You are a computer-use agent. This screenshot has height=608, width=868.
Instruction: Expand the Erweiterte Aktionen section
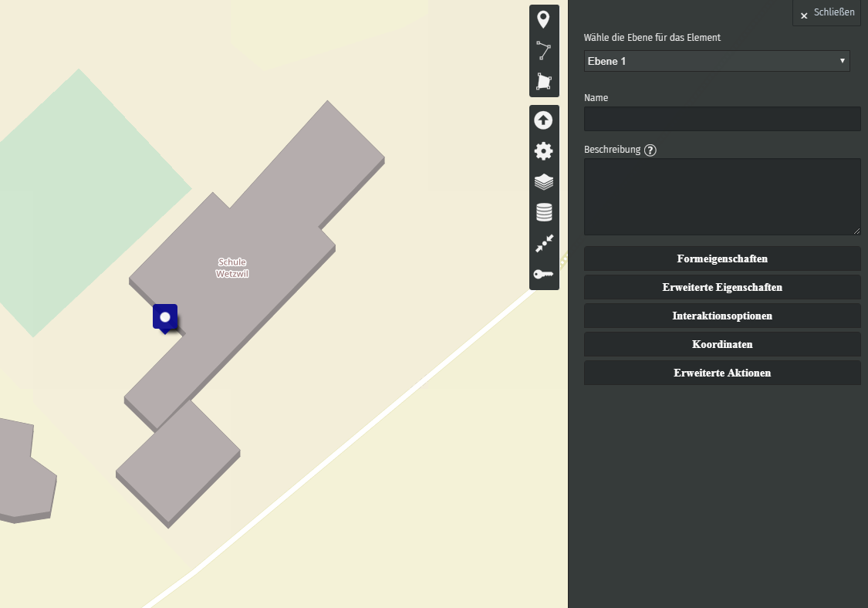[x=722, y=373]
